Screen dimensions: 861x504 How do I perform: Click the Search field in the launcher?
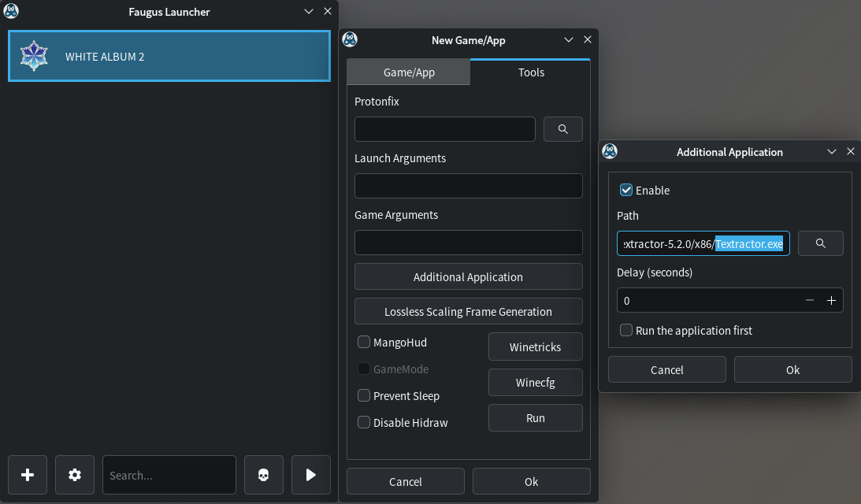(x=169, y=475)
